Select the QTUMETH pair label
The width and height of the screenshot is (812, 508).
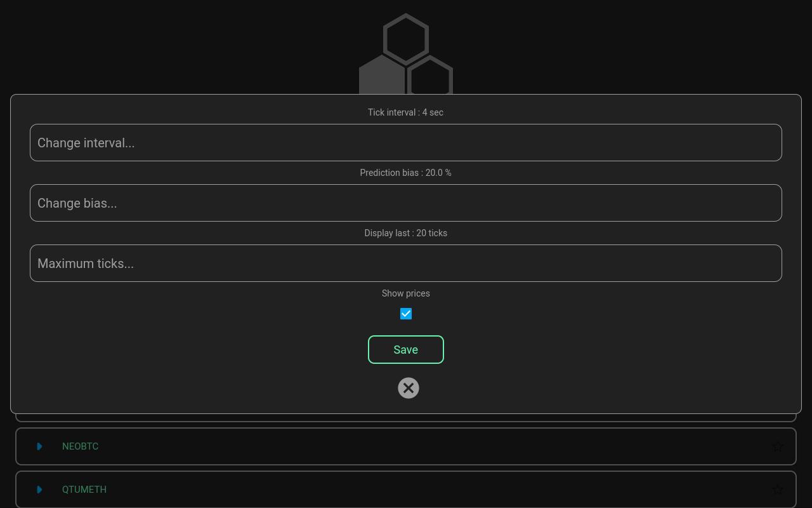84,490
